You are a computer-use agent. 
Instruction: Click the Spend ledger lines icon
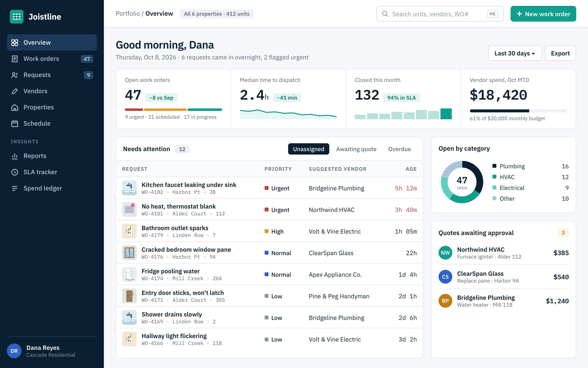[15, 188]
